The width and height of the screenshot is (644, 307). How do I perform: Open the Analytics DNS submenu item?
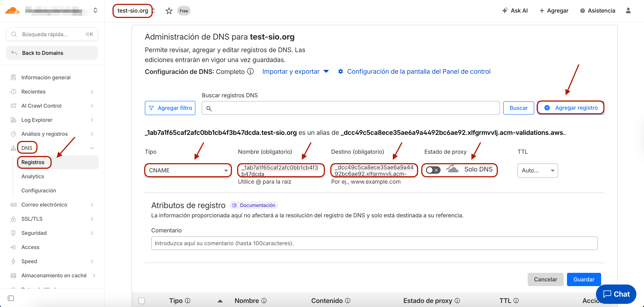click(33, 176)
